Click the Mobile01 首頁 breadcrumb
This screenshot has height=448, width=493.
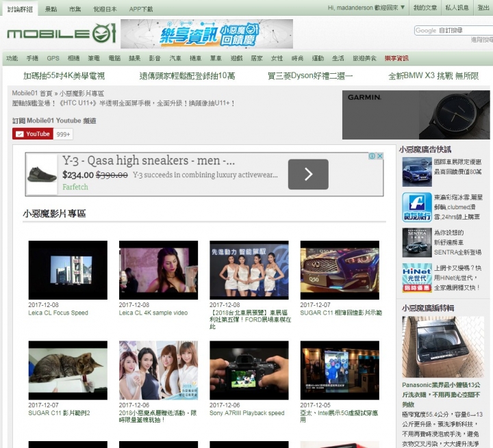click(32, 93)
